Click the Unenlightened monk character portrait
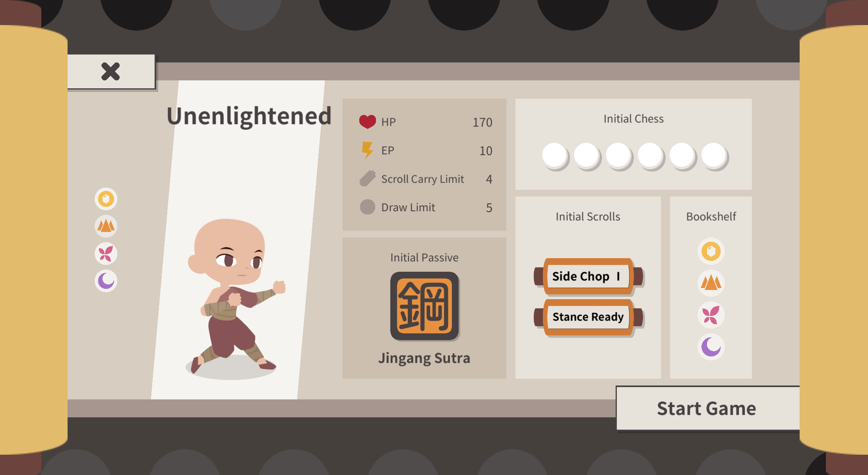Image resolution: width=868 pixels, height=475 pixels. [234, 296]
